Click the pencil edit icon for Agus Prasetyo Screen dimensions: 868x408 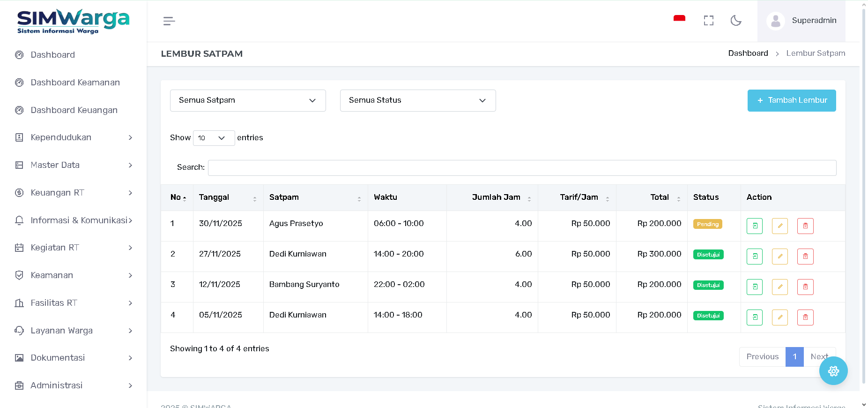779,226
